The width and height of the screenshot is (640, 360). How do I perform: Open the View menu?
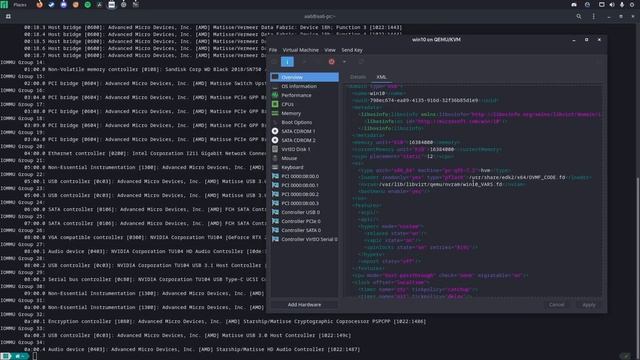(330, 50)
